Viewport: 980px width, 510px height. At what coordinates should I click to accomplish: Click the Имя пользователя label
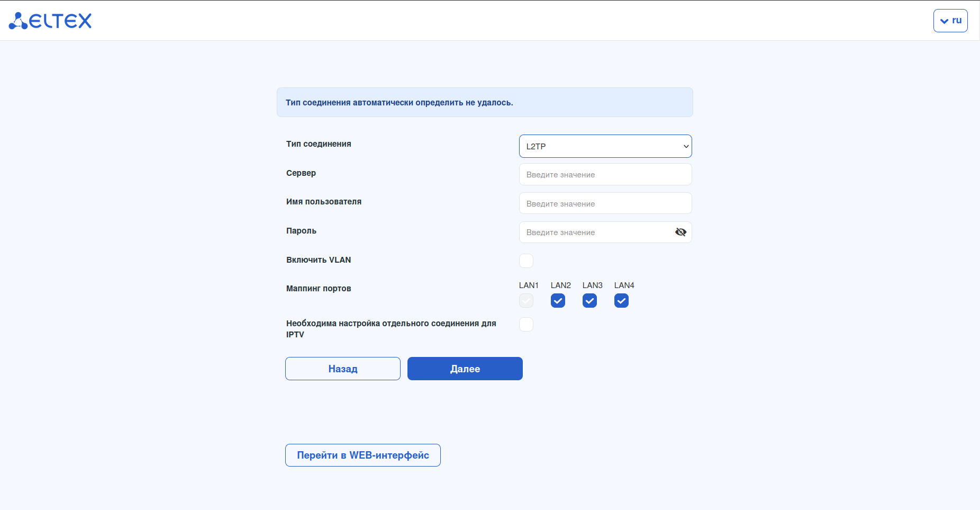[x=324, y=202]
